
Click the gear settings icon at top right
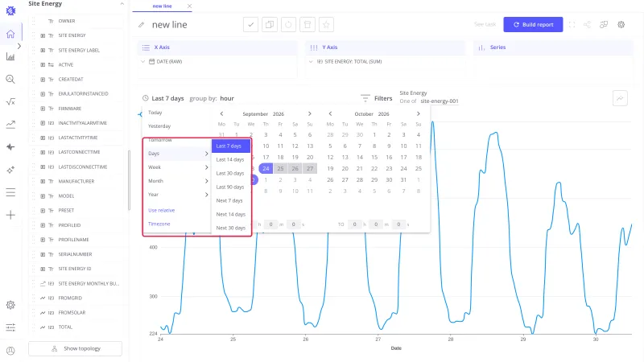(621, 25)
